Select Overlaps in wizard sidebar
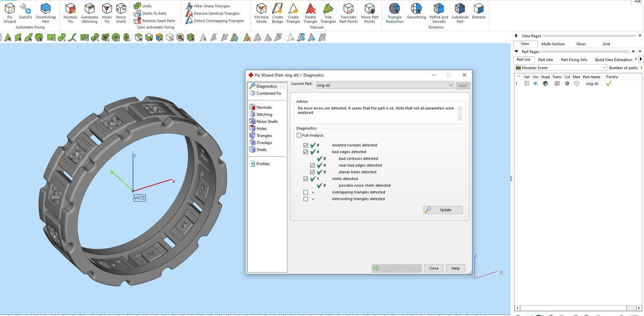 [x=261, y=143]
